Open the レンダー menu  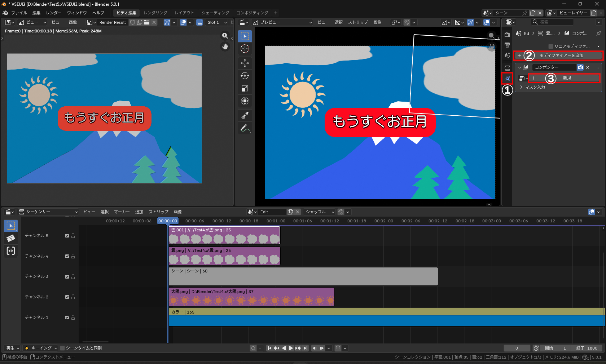tap(54, 13)
